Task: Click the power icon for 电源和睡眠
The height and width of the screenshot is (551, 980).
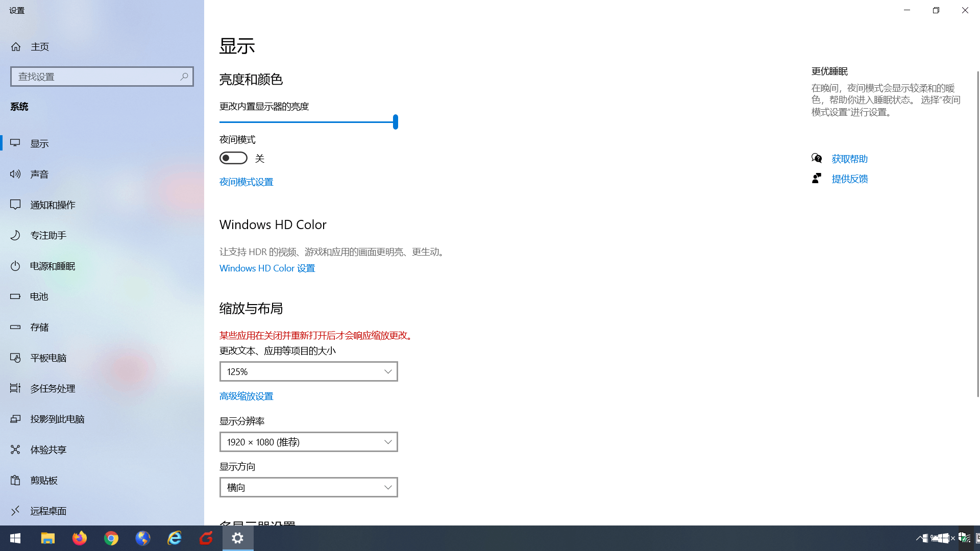Action: coord(15,266)
